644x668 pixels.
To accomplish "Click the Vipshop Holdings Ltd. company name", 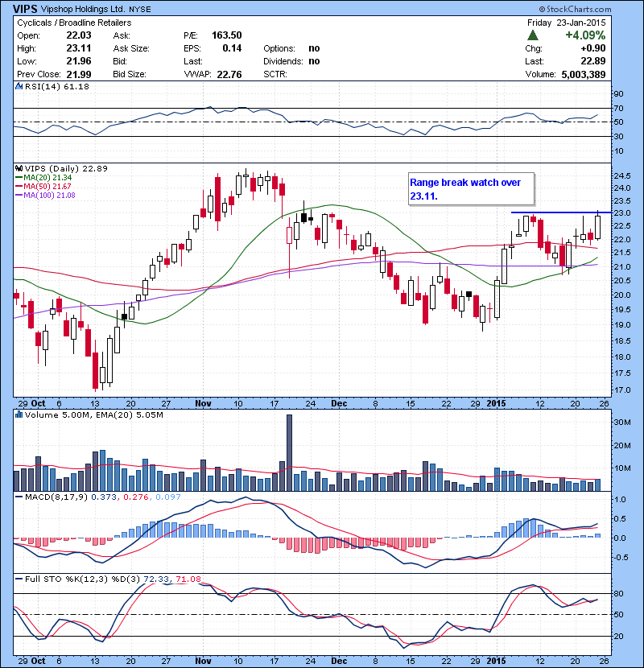I will 83,9.
